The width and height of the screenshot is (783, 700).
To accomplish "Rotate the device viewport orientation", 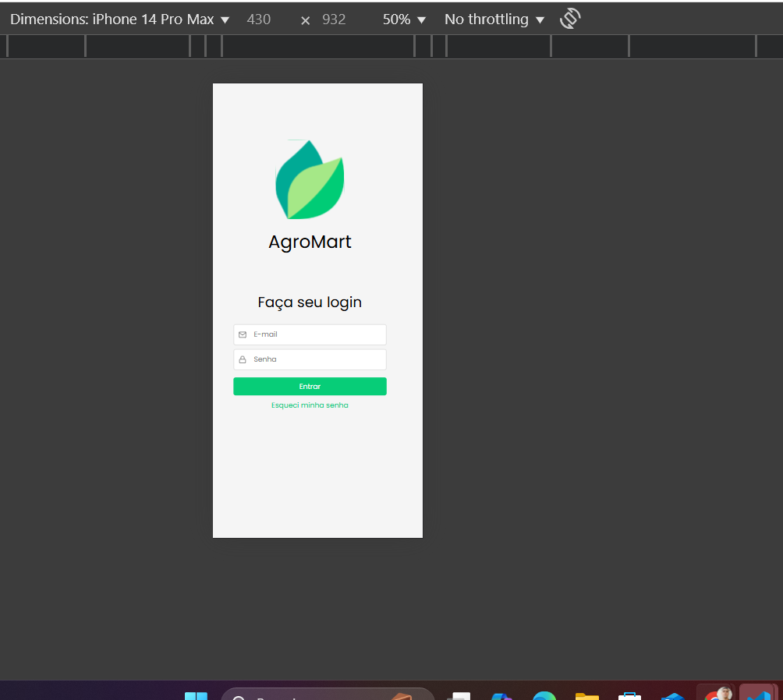I will (570, 19).
